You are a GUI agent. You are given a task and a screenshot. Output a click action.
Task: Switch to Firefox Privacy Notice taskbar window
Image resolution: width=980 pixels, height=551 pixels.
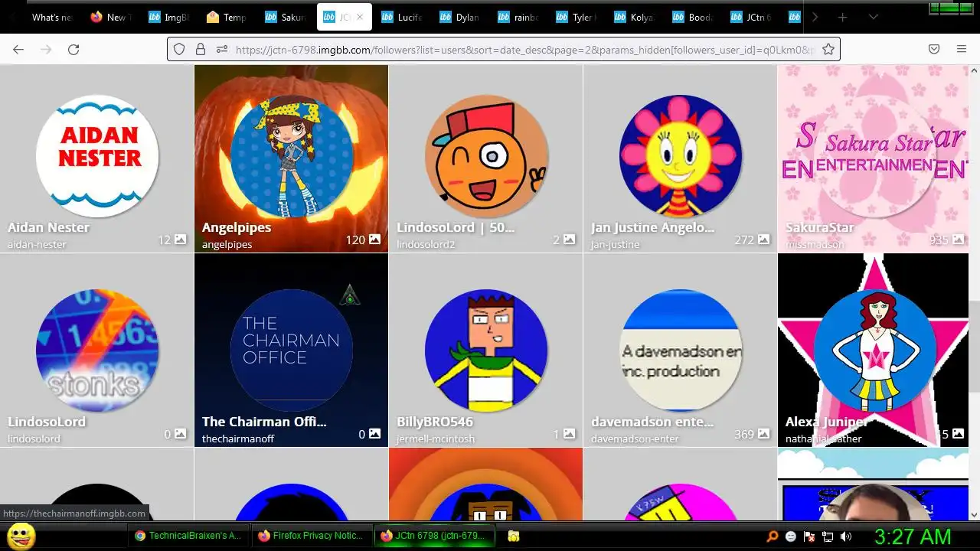[312, 536]
